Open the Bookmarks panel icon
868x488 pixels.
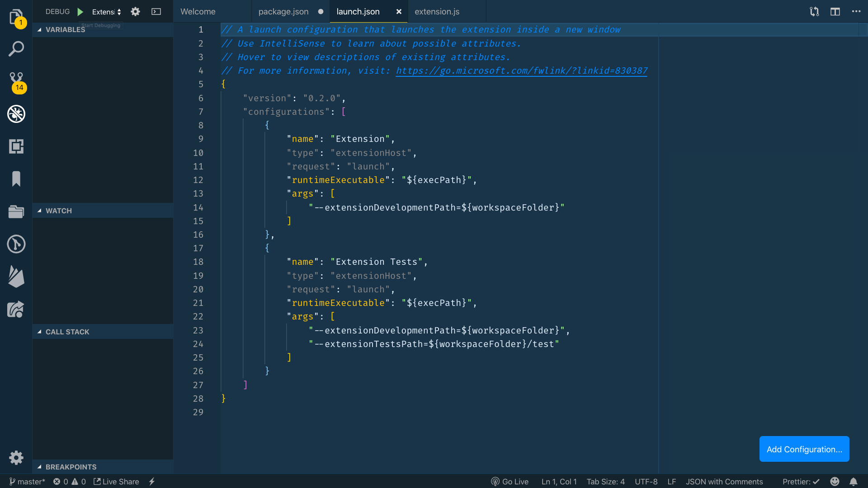click(x=16, y=179)
